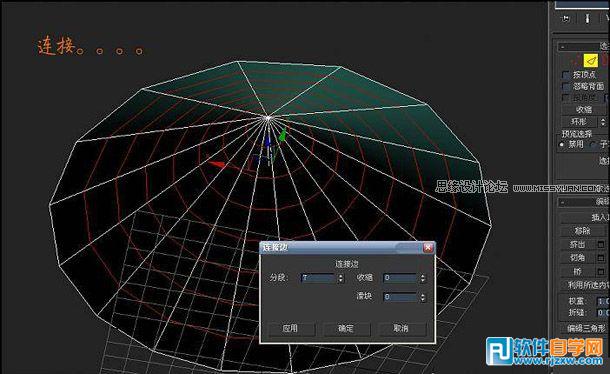This screenshot has height=374, width=610.
Task: Click the 滑块 (Slide) value field in the dialog
Action: click(x=400, y=297)
